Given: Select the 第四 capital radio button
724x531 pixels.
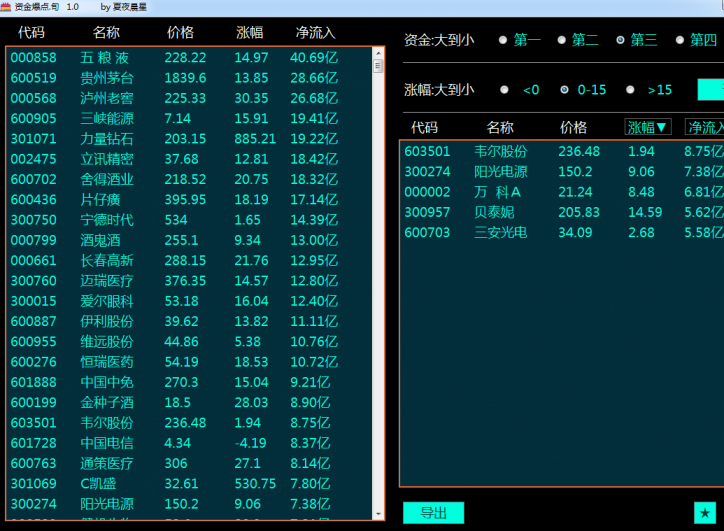Looking at the screenshot, I should [x=680, y=40].
